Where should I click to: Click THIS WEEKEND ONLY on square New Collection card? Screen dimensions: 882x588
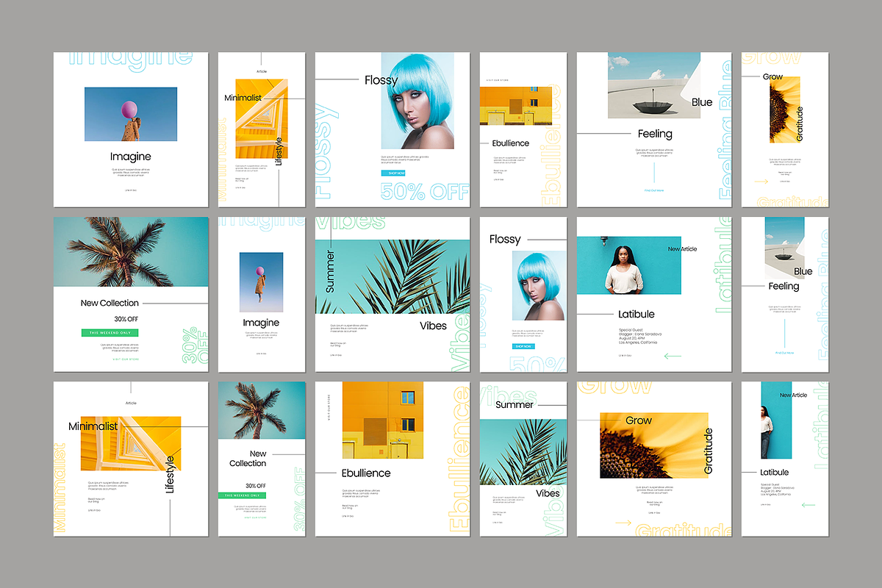click(x=110, y=333)
